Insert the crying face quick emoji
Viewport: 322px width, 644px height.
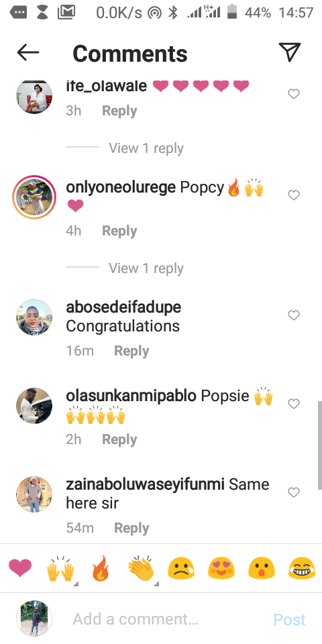point(180,568)
